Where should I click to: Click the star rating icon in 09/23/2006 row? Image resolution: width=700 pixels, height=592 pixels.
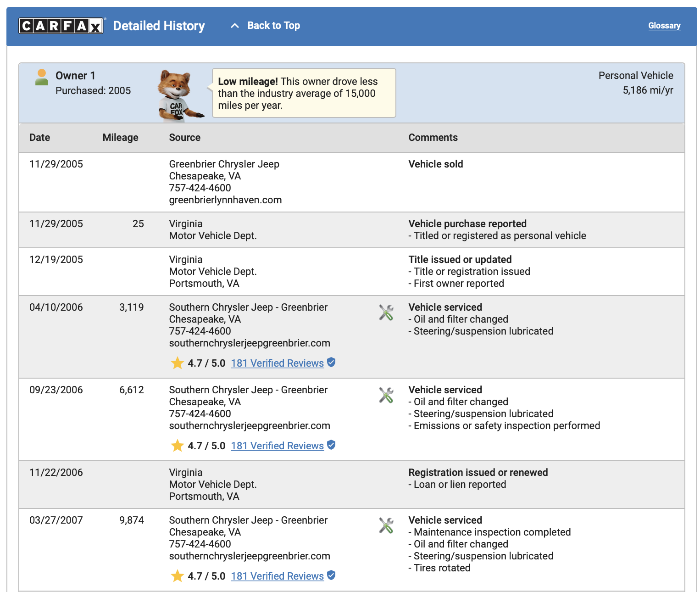click(x=177, y=446)
